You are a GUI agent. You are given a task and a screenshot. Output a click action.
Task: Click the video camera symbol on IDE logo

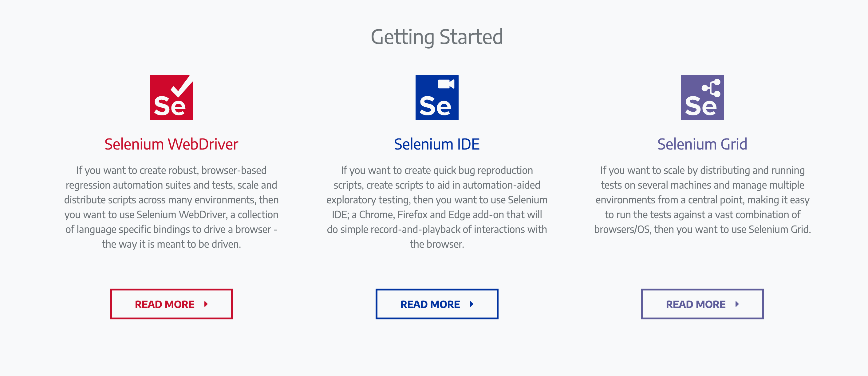point(446,84)
